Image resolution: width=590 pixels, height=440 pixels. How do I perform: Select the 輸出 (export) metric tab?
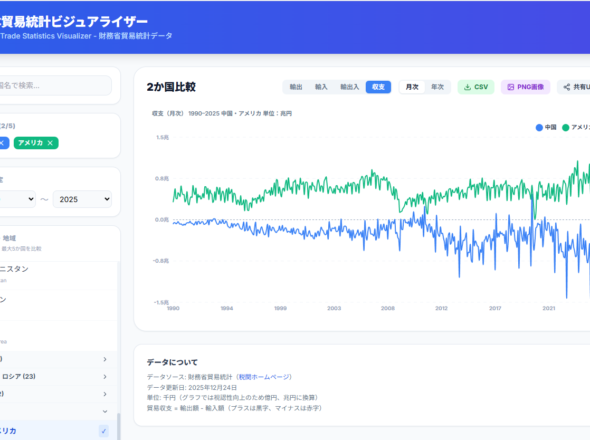pyautogui.click(x=296, y=87)
